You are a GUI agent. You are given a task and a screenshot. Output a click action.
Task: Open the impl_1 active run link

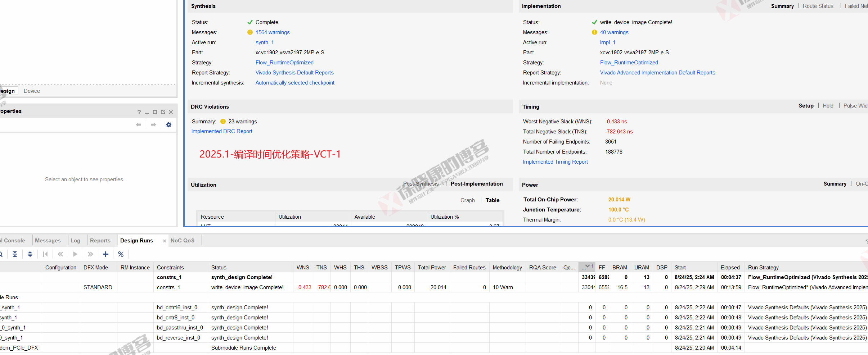608,42
